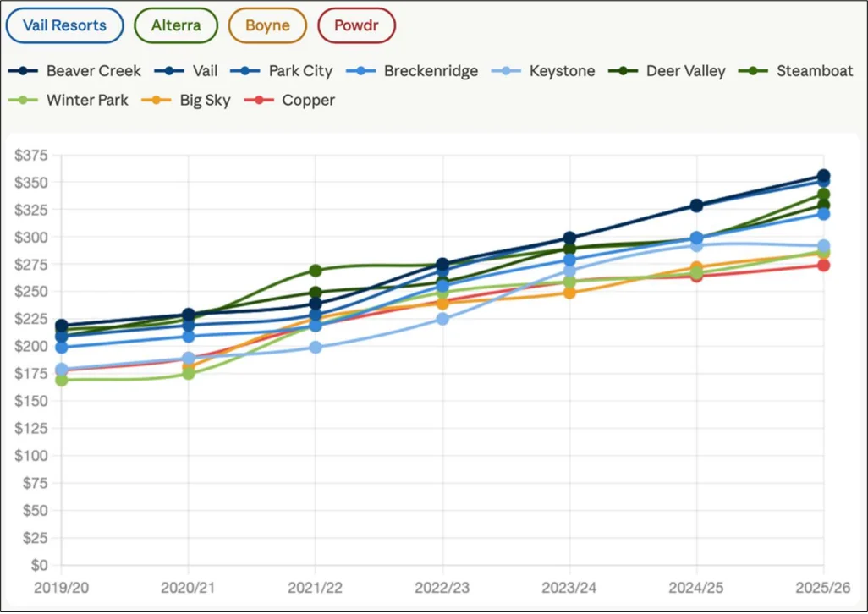Select the Powdr filter button

(356, 25)
